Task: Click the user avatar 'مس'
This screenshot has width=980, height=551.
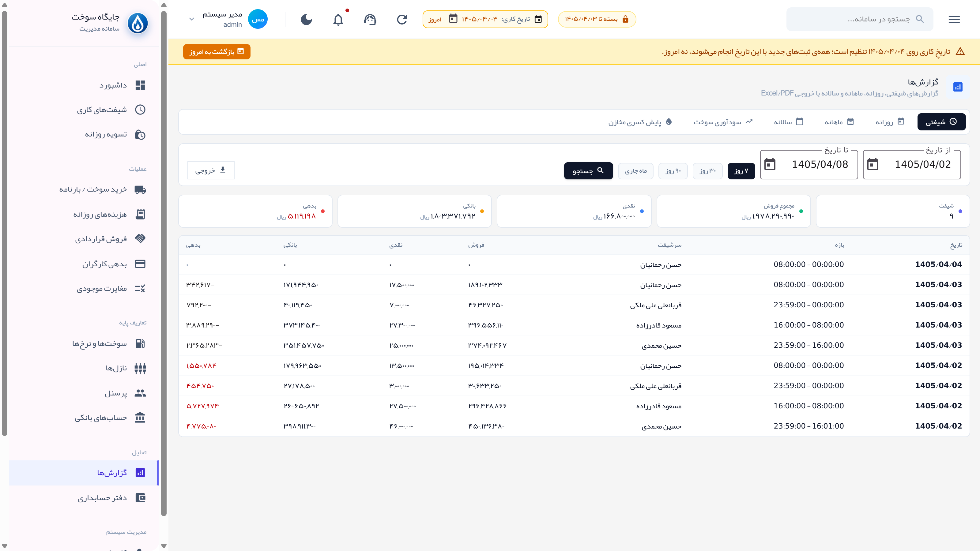Action: point(258,19)
